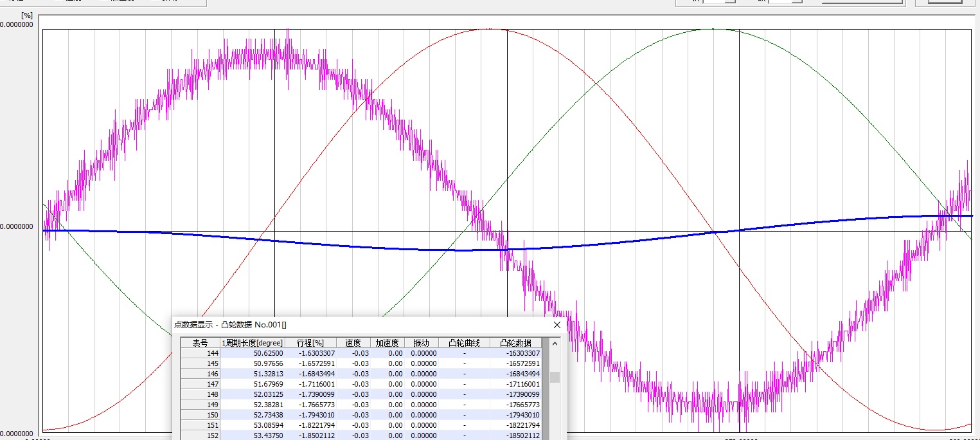Screen dimensions: 980x440
Task: Click the 振动 column header
Action: 421,343
